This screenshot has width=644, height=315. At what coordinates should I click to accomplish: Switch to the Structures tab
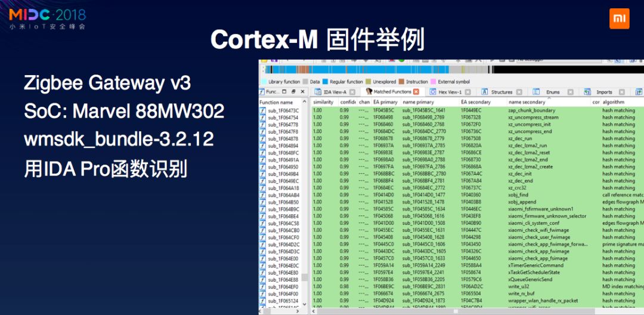[501, 92]
